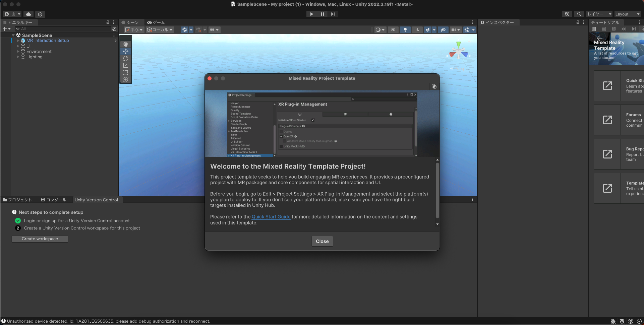Click the debugger bug icon in status bar

coord(613,321)
